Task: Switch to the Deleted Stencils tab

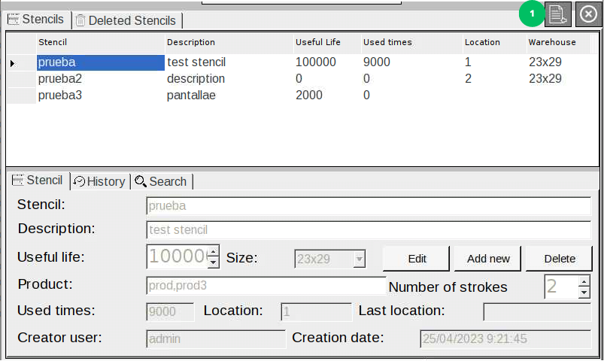Action: pos(126,21)
